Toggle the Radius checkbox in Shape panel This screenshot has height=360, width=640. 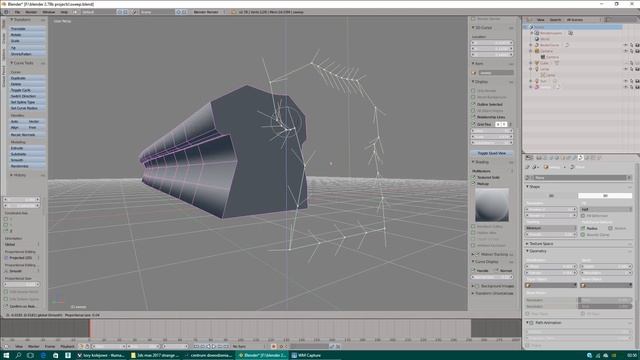583,229
